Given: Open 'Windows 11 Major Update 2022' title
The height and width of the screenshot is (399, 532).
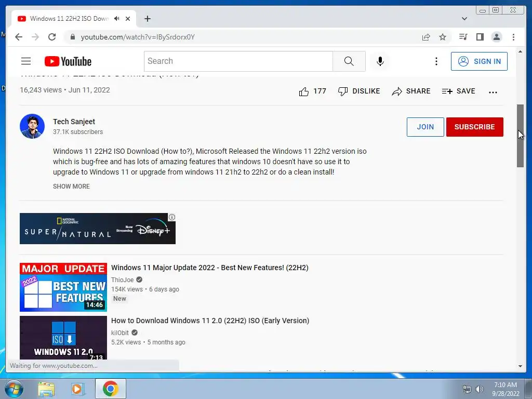Looking at the screenshot, I should (210, 268).
